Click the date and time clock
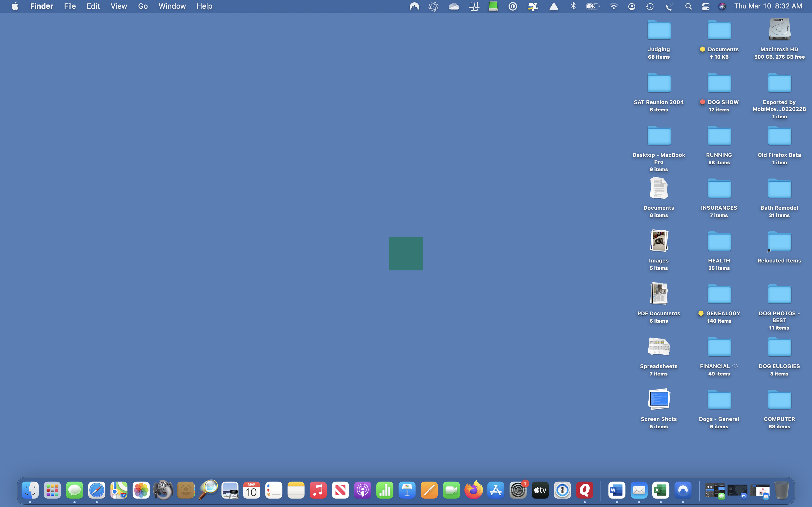Viewport: 812px width, 507px height. [768, 6]
